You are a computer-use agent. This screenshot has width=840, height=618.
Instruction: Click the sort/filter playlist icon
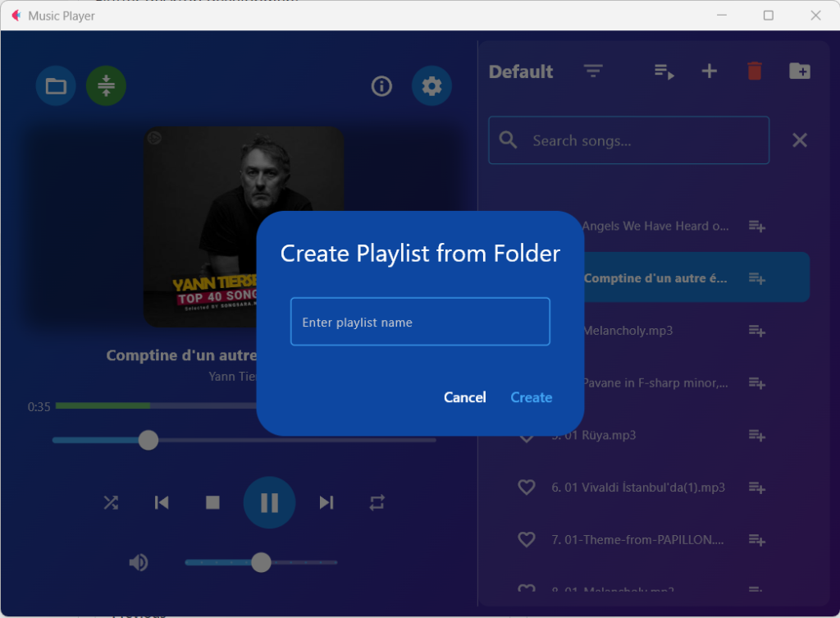pyautogui.click(x=593, y=72)
